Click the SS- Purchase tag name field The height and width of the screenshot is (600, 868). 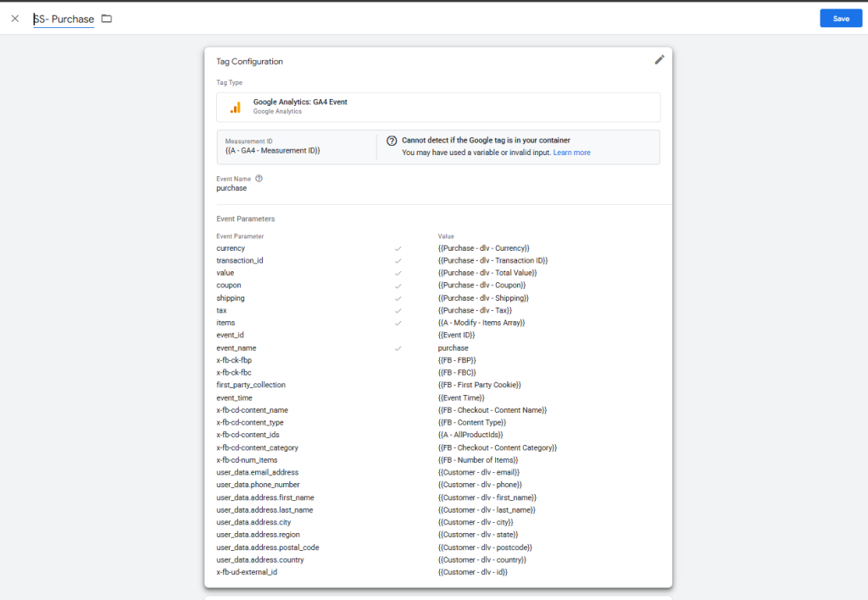click(64, 19)
